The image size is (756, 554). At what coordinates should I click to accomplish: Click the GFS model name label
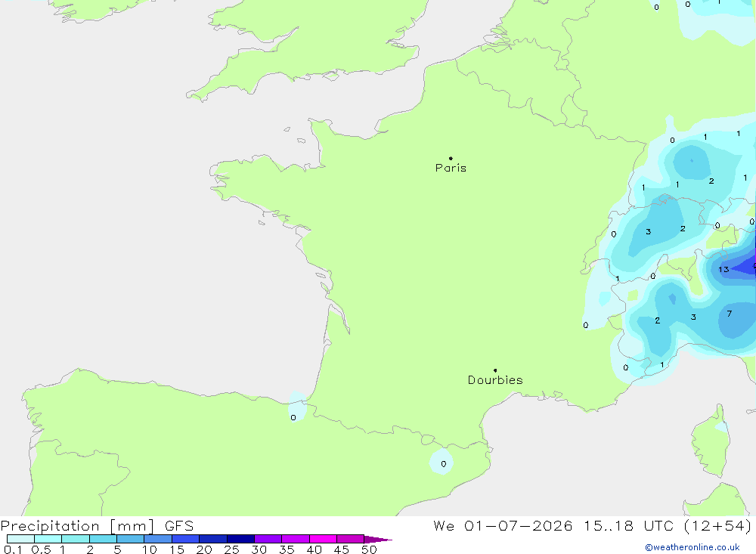pos(179,526)
